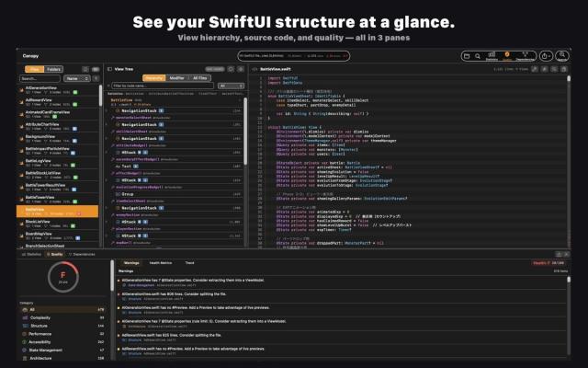The width and height of the screenshot is (588, 368).
Task: Switch to Modifier tab in View Tree
Action: click(176, 78)
